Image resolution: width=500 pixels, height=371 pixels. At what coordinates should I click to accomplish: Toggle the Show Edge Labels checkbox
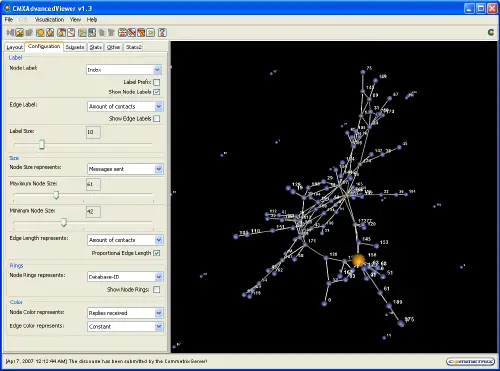[157, 119]
